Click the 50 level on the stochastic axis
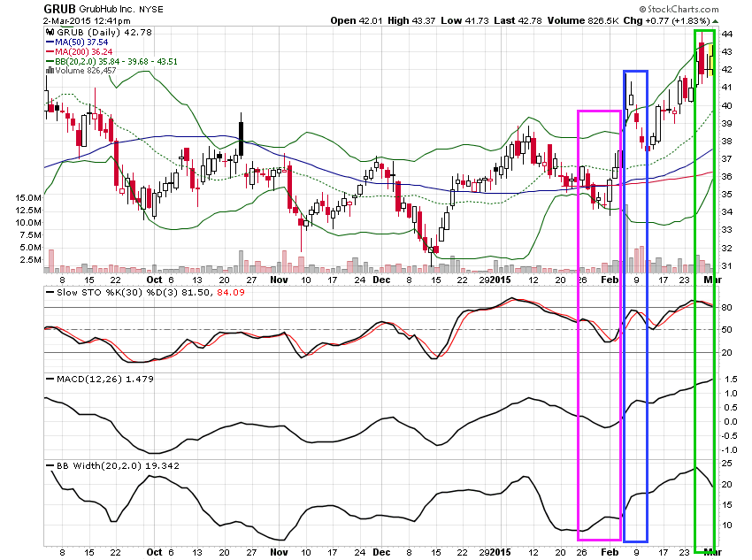The width and height of the screenshot is (752, 560). click(x=727, y=330)
